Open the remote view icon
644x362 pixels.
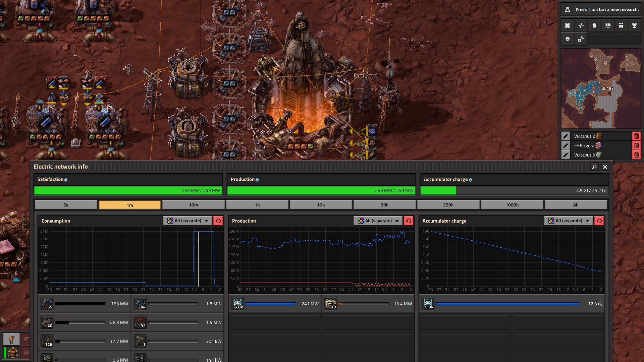(581, 39)
